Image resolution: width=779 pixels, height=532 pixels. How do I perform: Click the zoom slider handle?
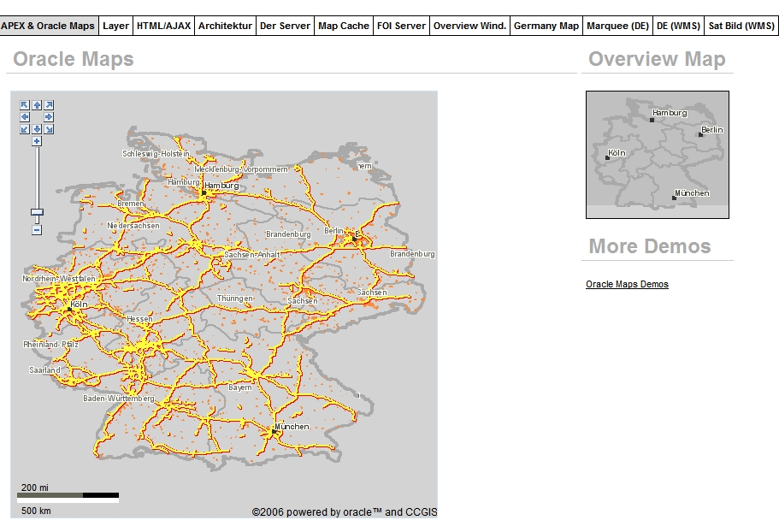(38, 212)
